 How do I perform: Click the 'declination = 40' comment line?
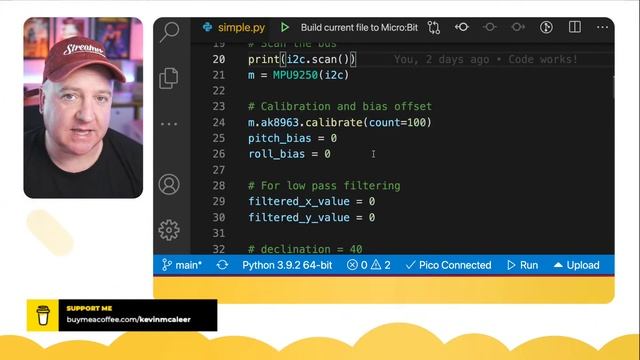tap(305, 249)
